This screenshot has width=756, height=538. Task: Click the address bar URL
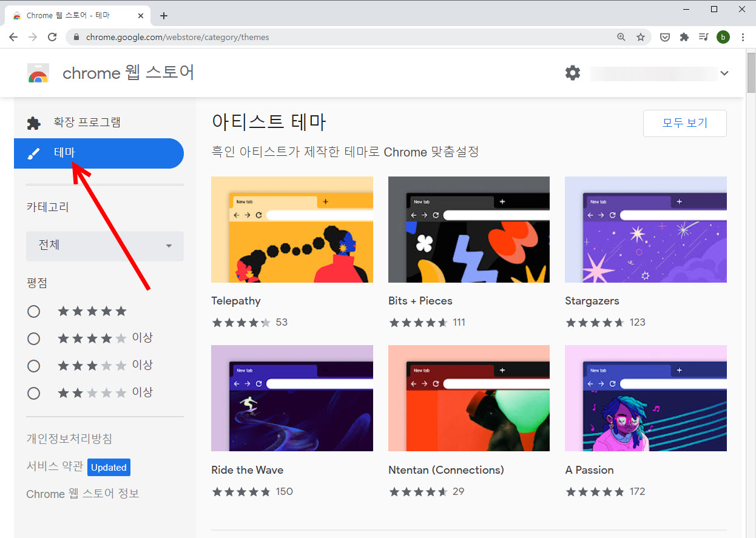tap(177, 37)
